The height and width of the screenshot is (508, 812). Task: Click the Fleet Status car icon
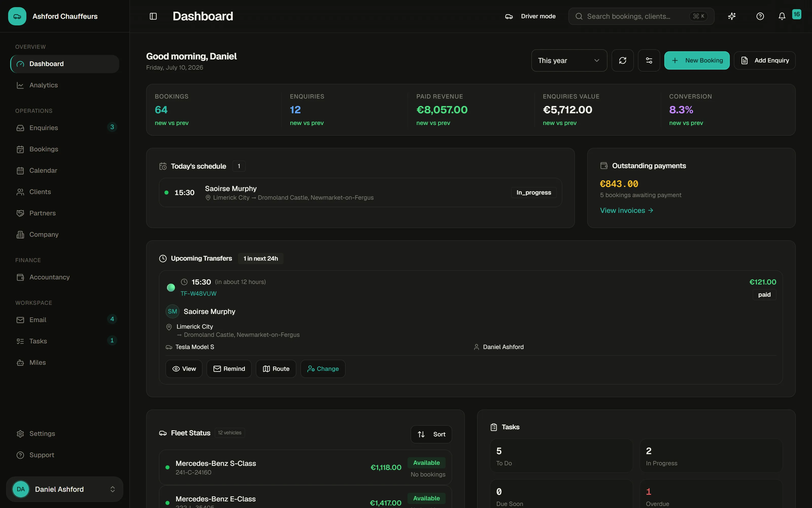point(163,433)
